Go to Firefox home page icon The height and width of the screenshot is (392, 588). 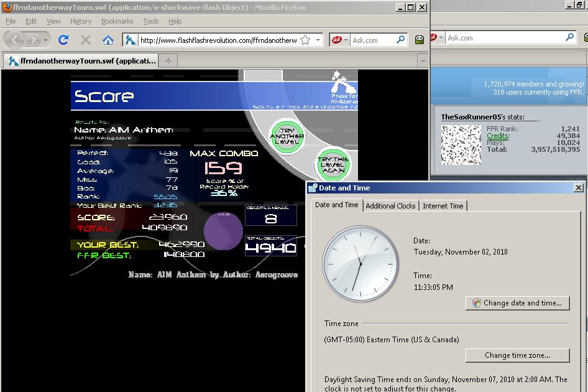pyautogui.click(x=108, y=40)
